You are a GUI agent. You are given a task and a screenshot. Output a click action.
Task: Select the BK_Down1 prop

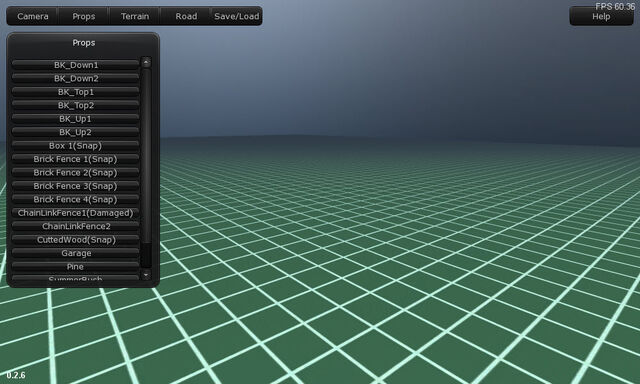[x=76, y=65]
